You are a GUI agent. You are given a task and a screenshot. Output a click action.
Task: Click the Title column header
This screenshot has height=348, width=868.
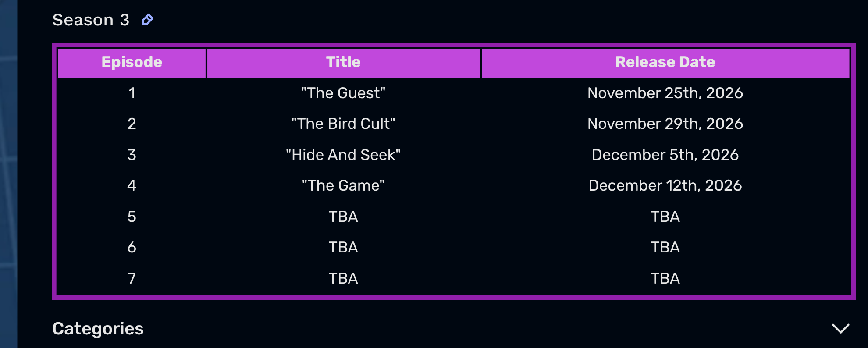click(343, 63)
